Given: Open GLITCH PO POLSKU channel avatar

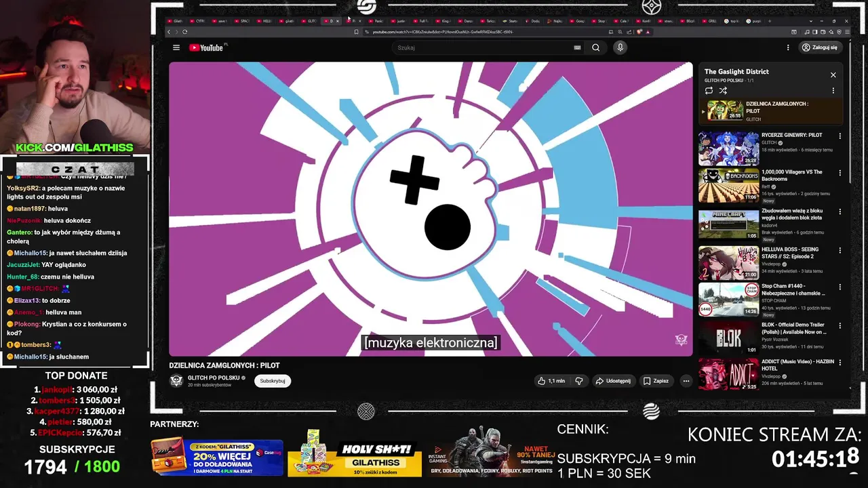Looking at the screenshot, I should [176, 381].
